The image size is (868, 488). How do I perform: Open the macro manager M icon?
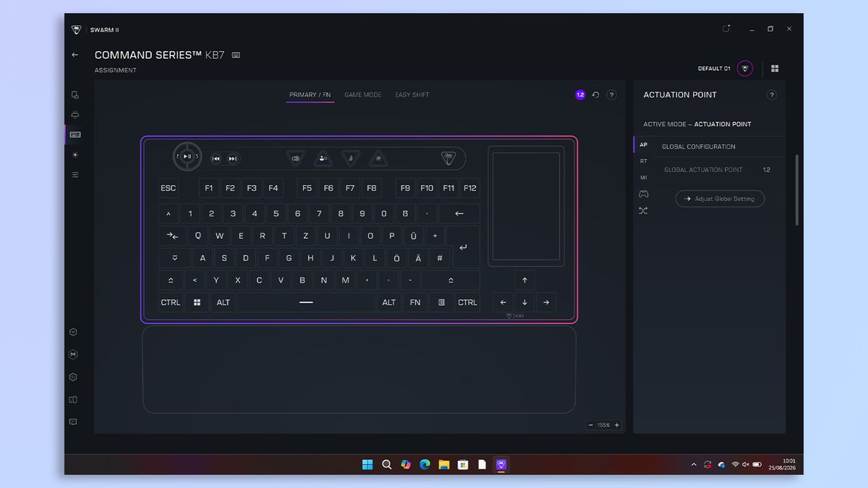[x=73, y=355]
